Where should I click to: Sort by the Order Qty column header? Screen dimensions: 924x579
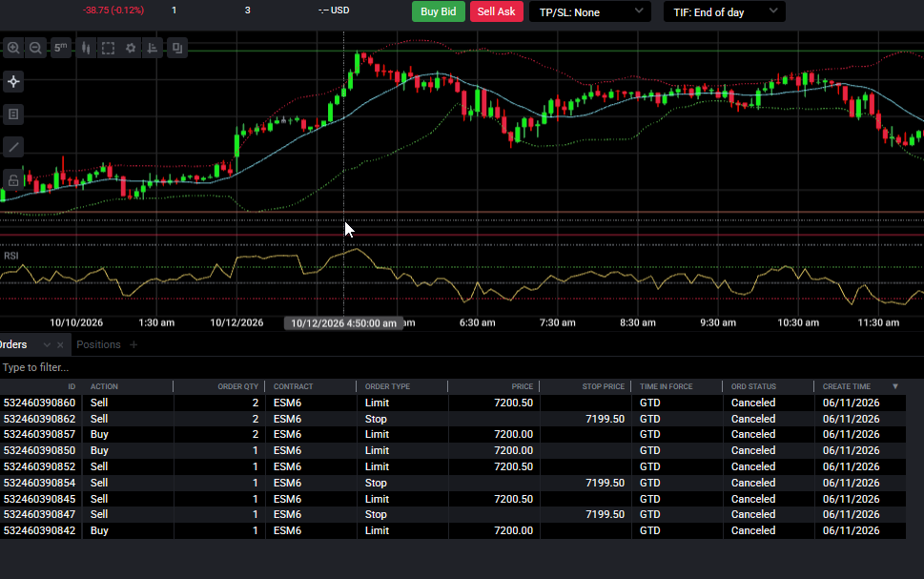[x=238, y=386]
